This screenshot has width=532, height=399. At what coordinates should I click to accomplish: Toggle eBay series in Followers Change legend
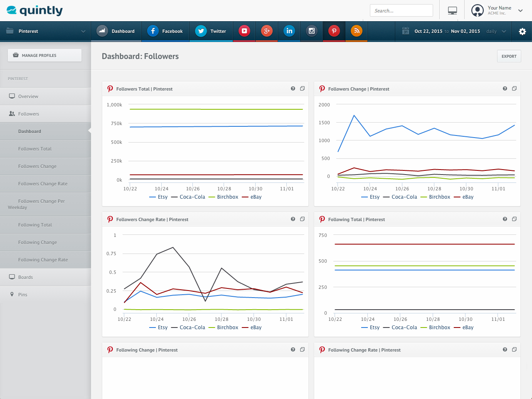463,197
